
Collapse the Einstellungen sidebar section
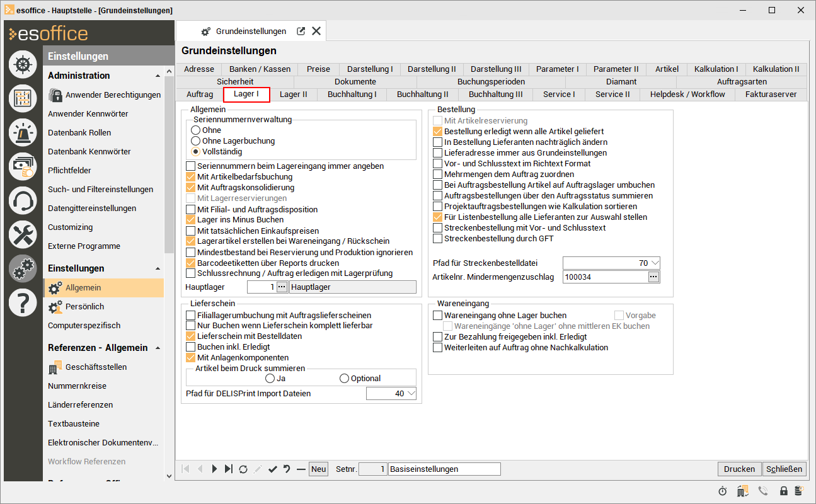coord(158,269)
